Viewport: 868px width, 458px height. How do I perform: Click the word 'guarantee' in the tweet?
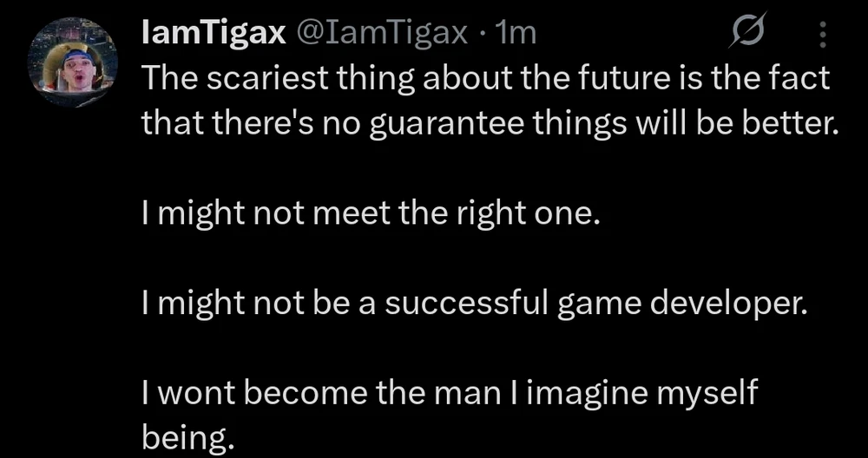[x=446, y=126]
